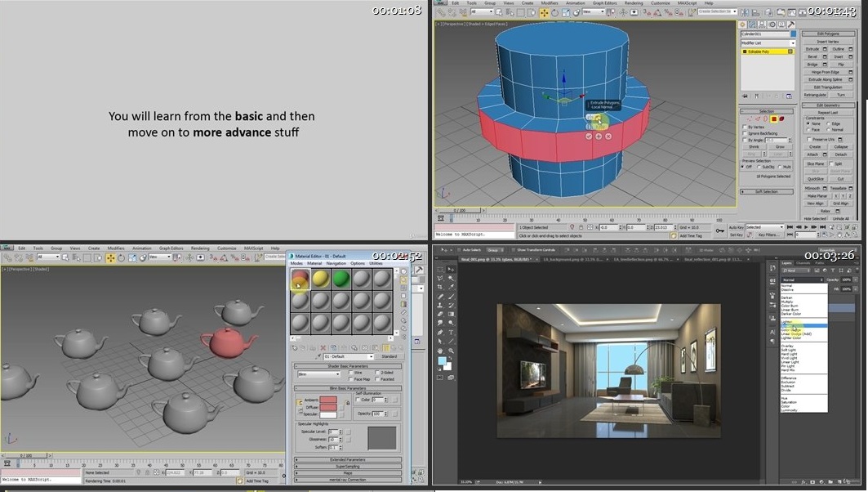Click the Bevel button
The height and width of the screenshot is (492, 868).
pyautogui.click(x=812, y=56)
